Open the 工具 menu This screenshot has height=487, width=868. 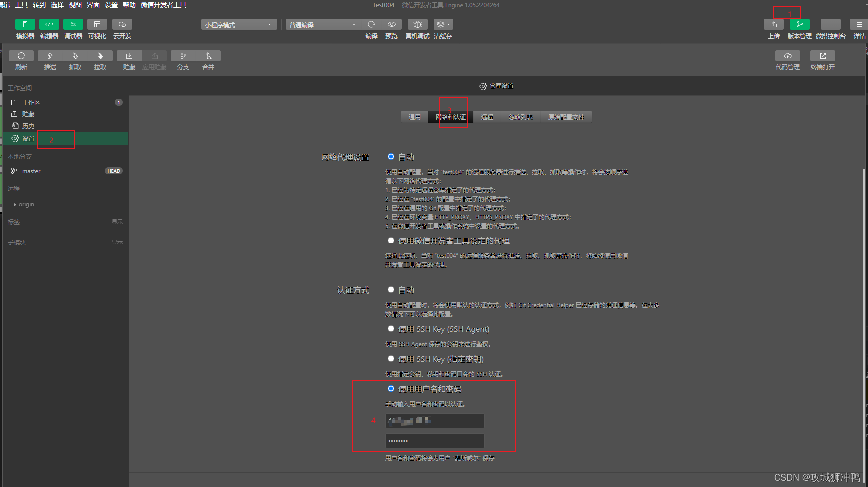pos(21,5)
